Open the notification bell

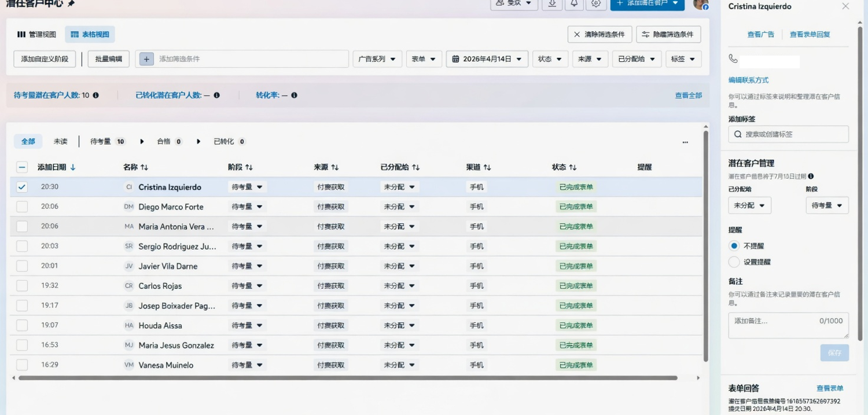click(573, 5)
